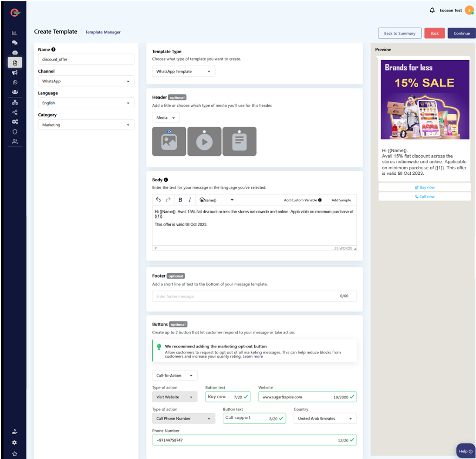Open the Country dropdown showing United Arab Emirates

coord(325,418)
